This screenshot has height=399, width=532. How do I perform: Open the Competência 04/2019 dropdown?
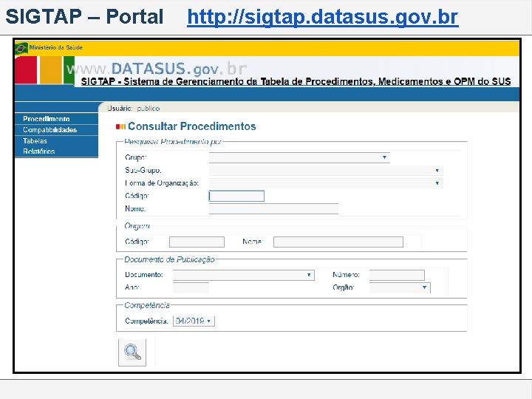[x=194, y=321]
